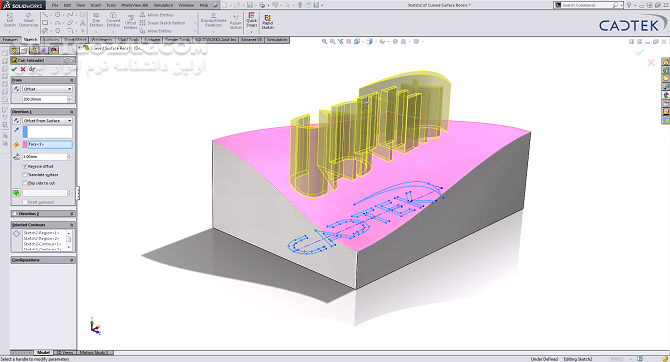Enable the Flip side to cut checkbox
670x362 pixels.
[25, 183]
